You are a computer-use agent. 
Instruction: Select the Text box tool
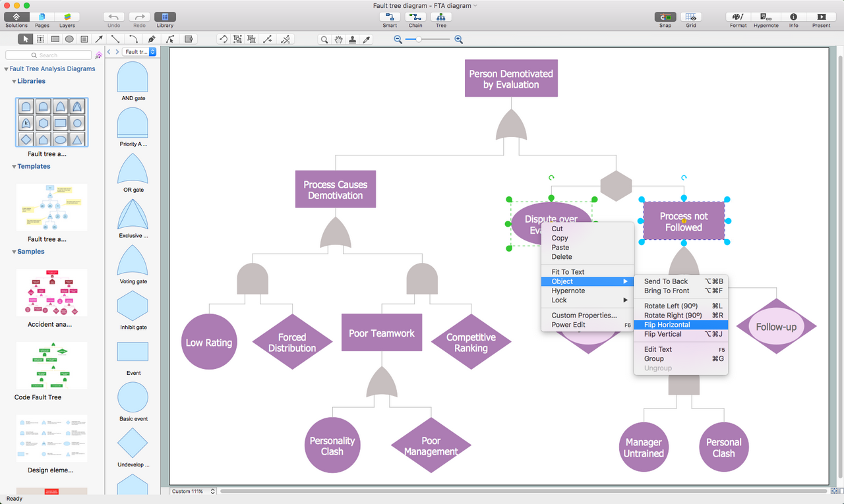(x=41, y=40)
